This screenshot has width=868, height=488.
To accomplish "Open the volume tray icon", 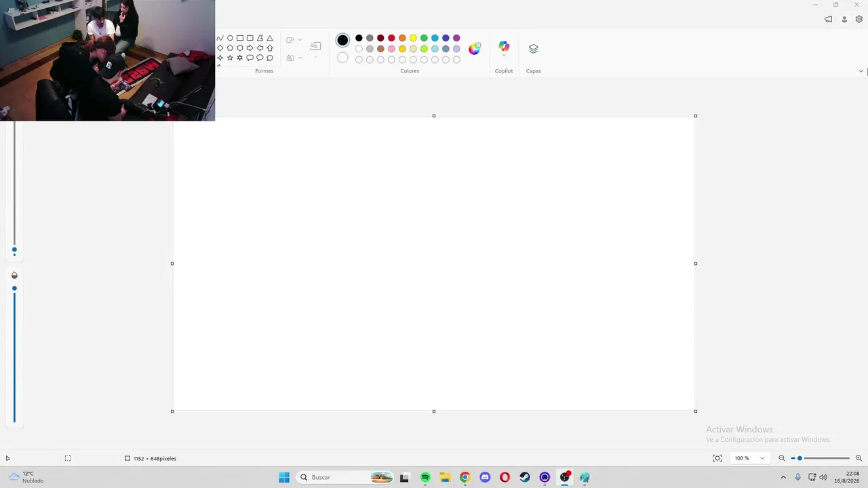I will pyautogui.click(x=823, y=477).
